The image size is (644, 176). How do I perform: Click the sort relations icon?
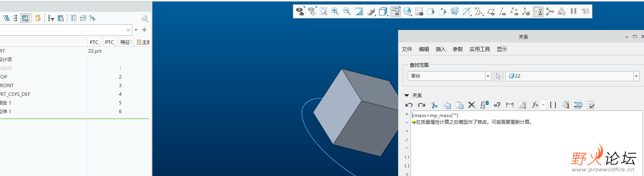click(x=578, y=105)
